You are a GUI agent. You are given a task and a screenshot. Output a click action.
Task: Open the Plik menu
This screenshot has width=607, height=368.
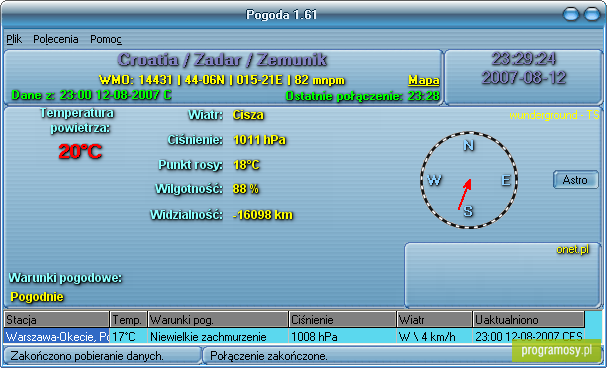click(14, 39)
